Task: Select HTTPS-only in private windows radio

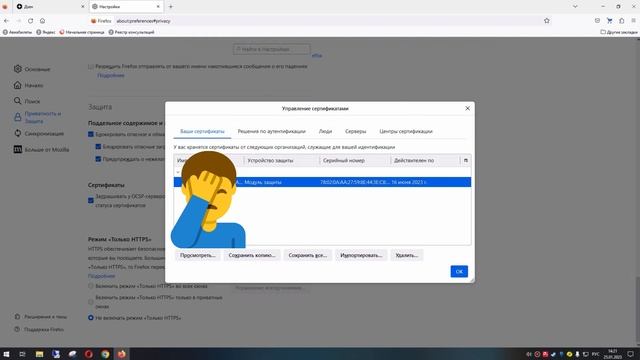Action: pos(91,302)
